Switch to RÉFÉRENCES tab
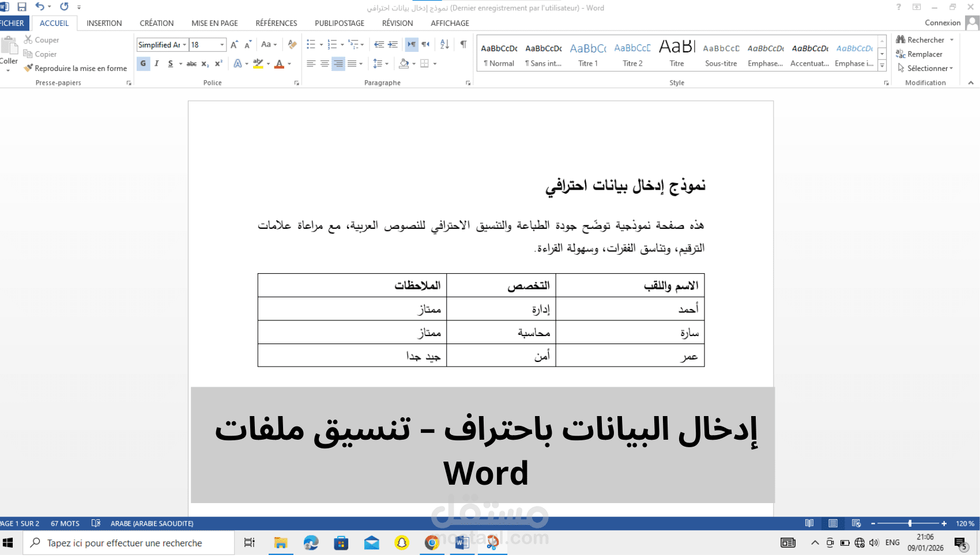 276,23
